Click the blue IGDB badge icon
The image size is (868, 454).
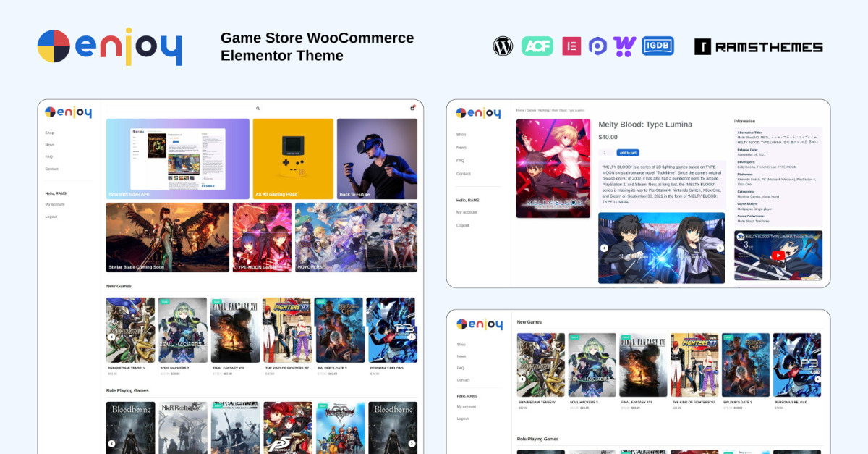click(x=658, y=46)
